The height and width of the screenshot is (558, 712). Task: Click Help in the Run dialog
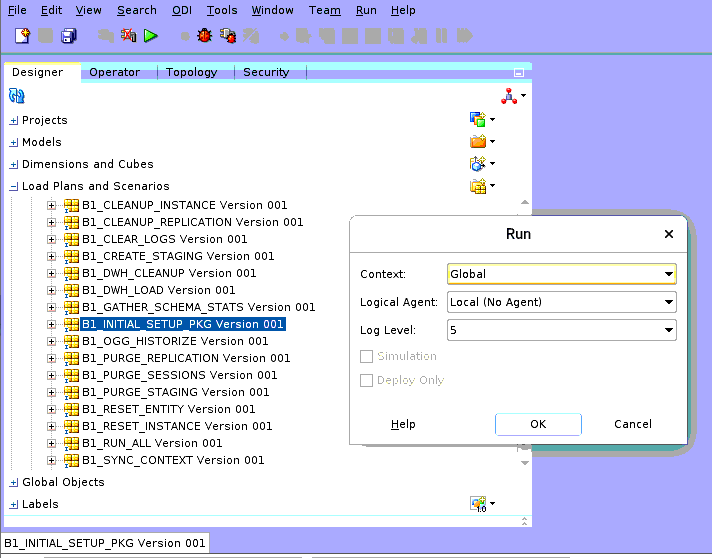[403, 424]
